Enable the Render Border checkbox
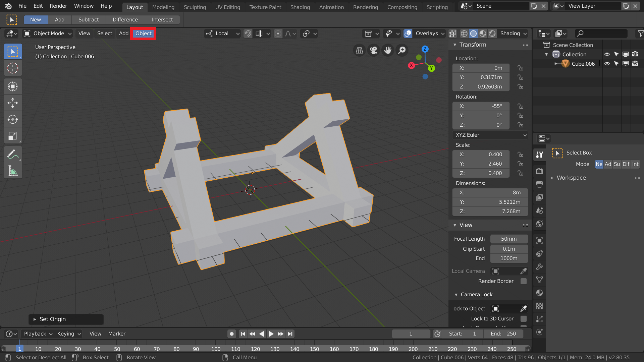644x362 pixels. [523, 281]
